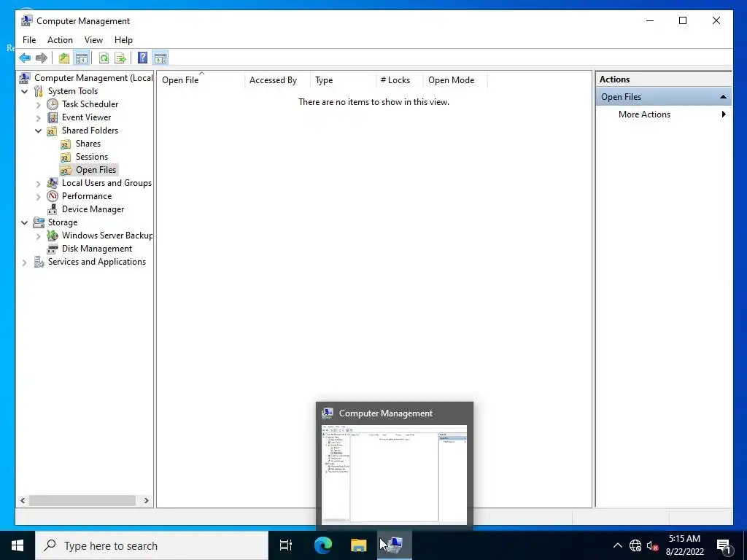Click the Device Manager icon
Image resolution: width=747 pixels, height=560 pixels.
(x=53, y=209)
